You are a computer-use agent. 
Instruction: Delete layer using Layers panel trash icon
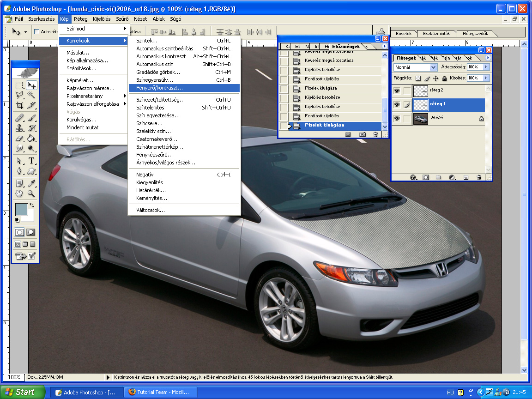479,177
